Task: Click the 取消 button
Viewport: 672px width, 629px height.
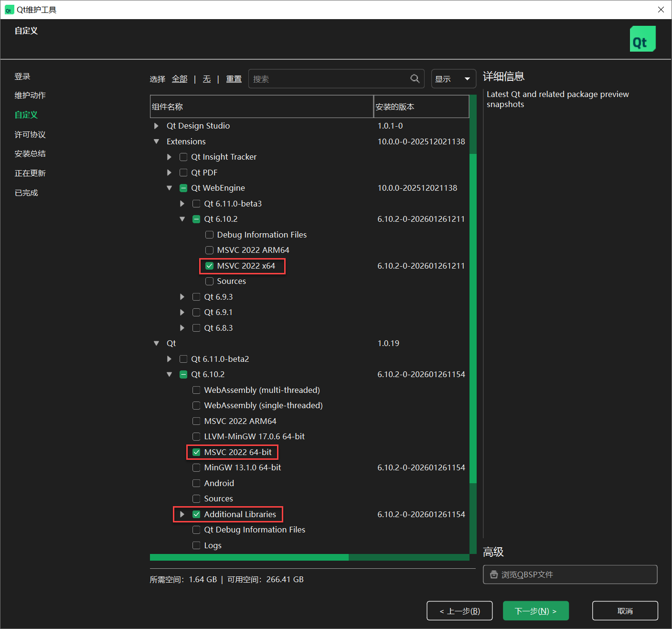Action: 625,611
